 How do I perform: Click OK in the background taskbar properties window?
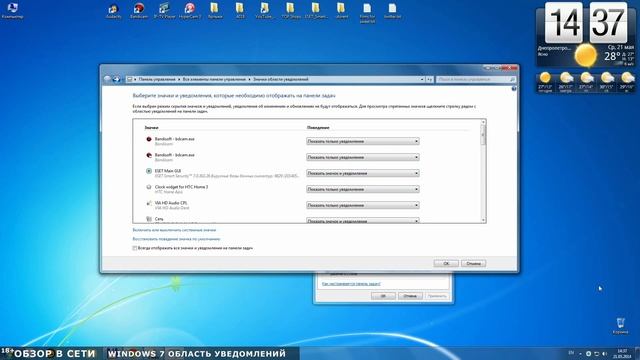(383, 296)
